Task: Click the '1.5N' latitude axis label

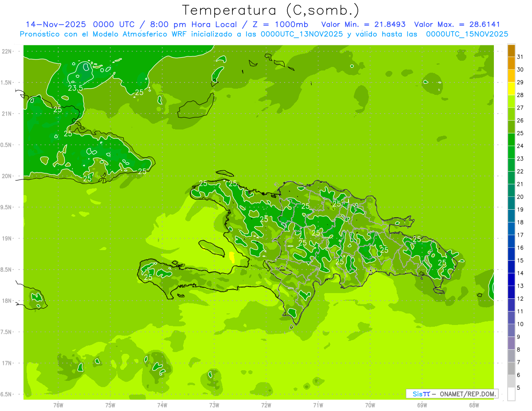Action: coord(7,82)
